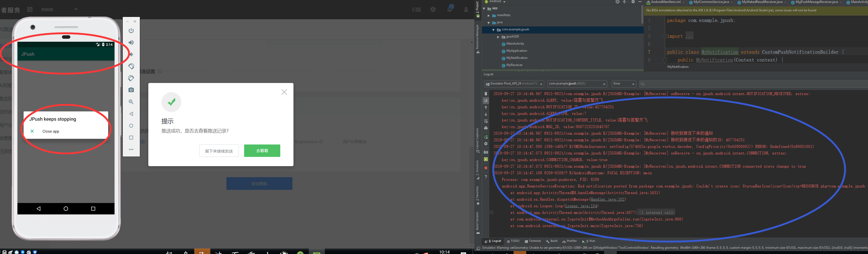The width and height of the screenshot is (868, 254).
Task: Click scroll to end icon in logcat
Action: 486,101
